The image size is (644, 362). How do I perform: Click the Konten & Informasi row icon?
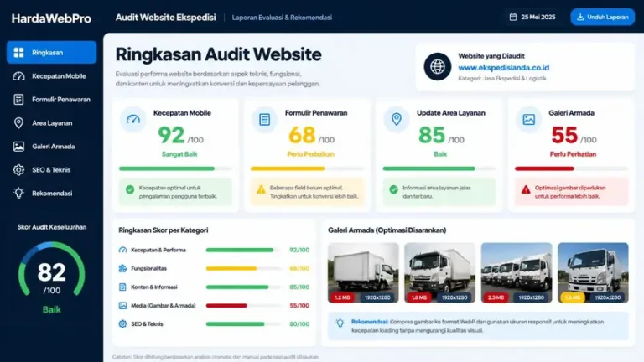[122, 287]
